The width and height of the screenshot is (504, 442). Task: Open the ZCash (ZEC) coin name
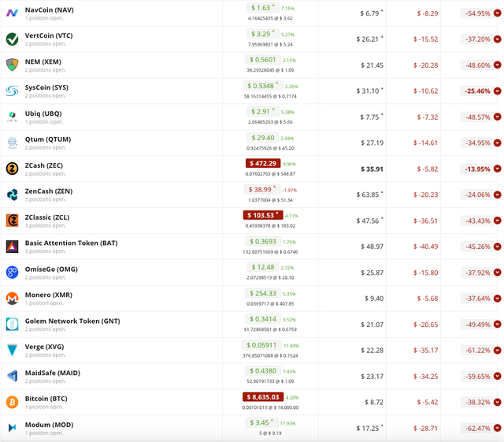point(44,165)
